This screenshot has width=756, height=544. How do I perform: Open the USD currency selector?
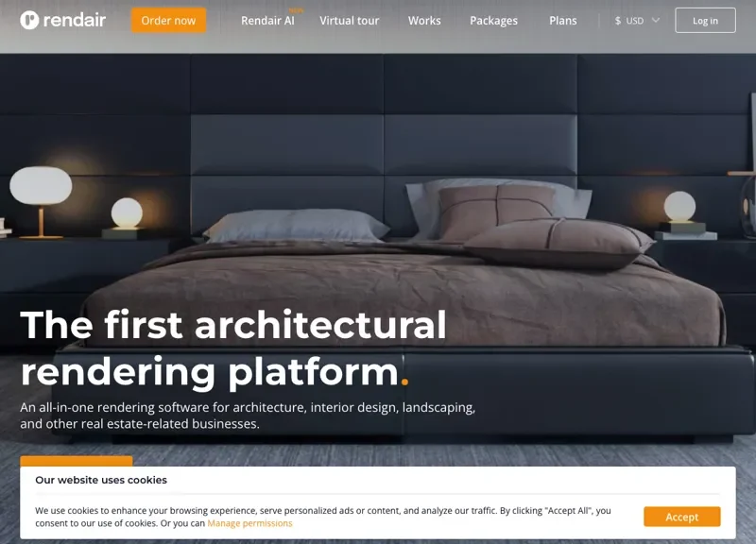click(x=637, y=21)
